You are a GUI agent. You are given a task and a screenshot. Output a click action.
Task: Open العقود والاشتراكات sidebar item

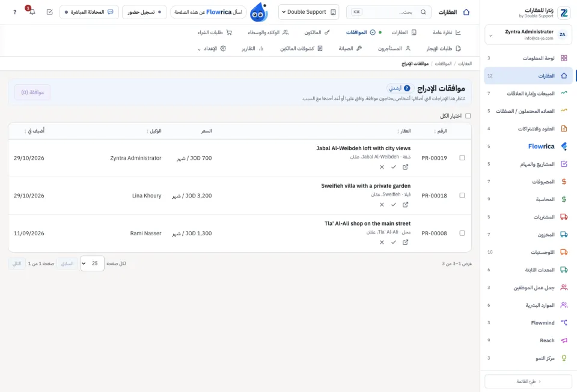[x=528, y=128]
